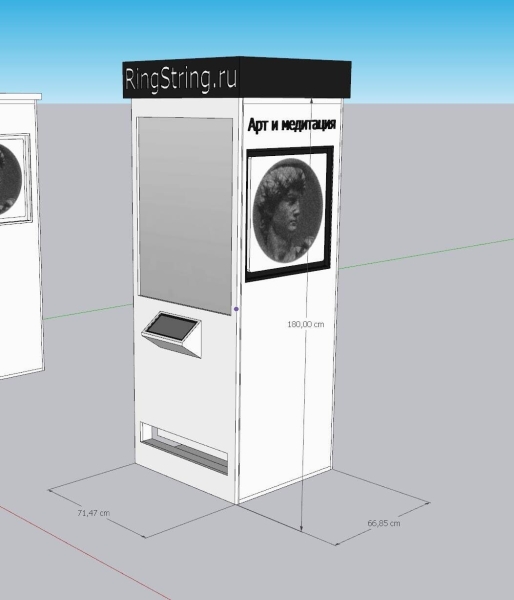Select the 71,47 cm dimension label
514x600 pixels.
coord(93,513)
